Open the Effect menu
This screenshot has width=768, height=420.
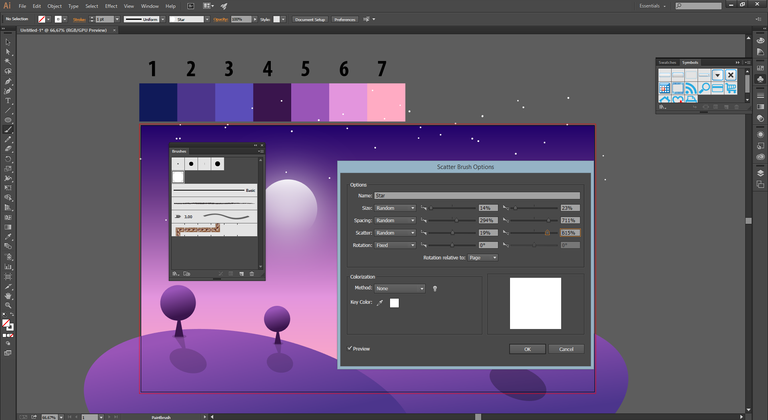(111, 6)
